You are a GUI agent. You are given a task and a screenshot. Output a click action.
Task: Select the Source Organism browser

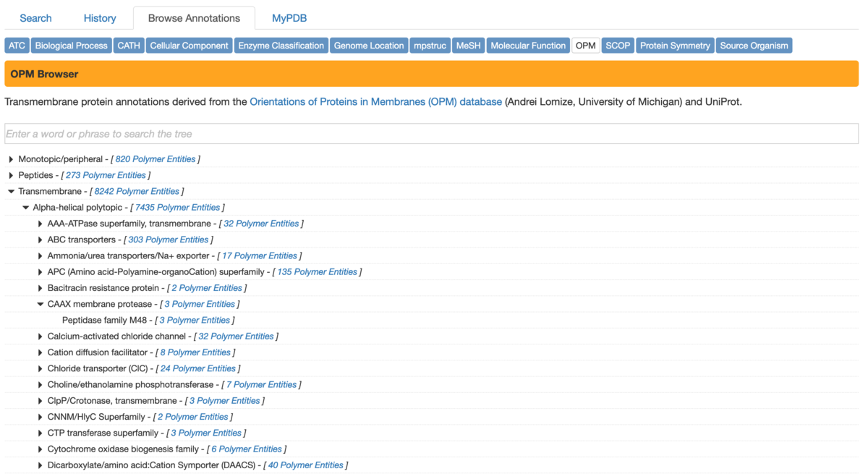coord(754,45)
